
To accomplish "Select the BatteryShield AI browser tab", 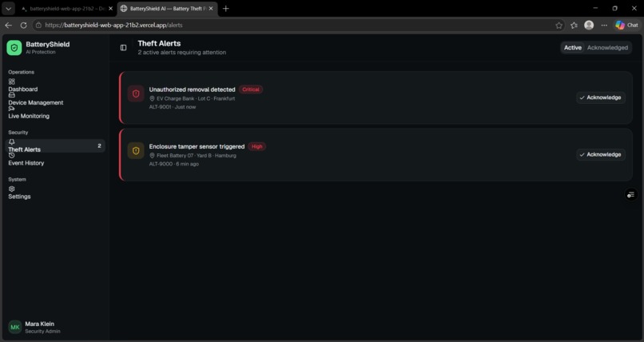I will click(x=168, y=9).
